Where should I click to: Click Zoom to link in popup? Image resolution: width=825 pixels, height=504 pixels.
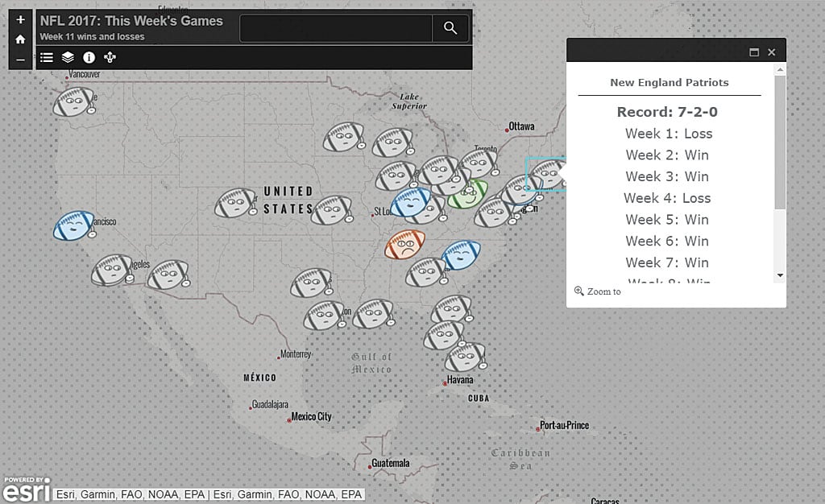coord(598,291)
